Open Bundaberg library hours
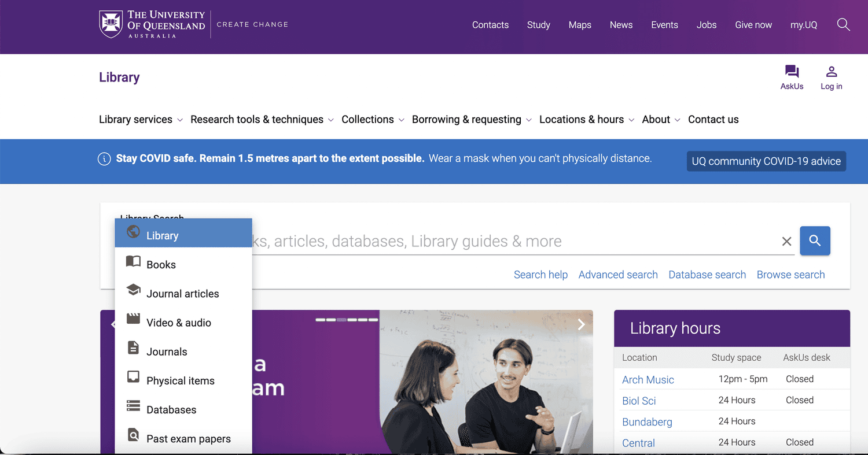This screenshot has width=868, height=455. point(647,422)
